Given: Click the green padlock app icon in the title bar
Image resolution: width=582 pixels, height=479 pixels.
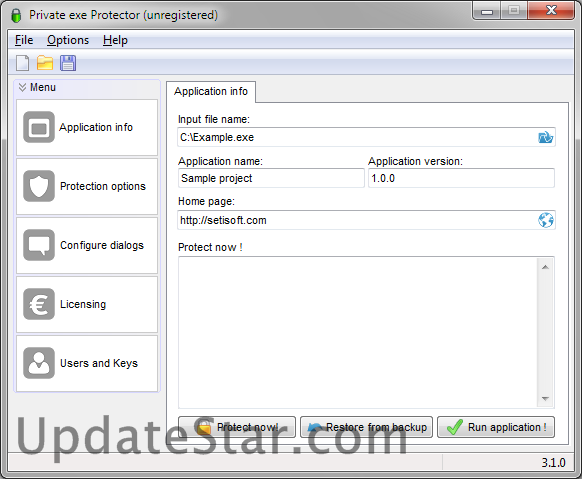Looking at the screenshot, I should 16,15.
